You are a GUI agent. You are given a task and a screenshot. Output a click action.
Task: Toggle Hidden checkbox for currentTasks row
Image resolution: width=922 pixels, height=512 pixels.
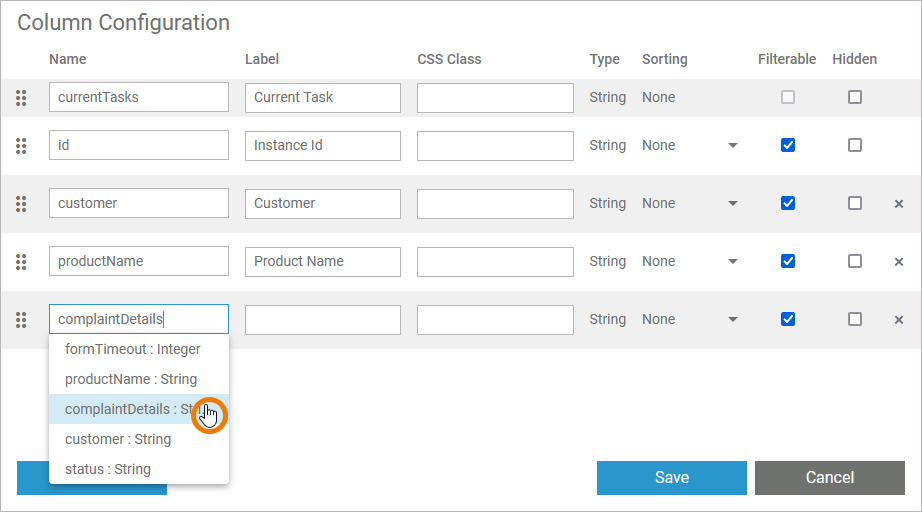coord(855,98)
